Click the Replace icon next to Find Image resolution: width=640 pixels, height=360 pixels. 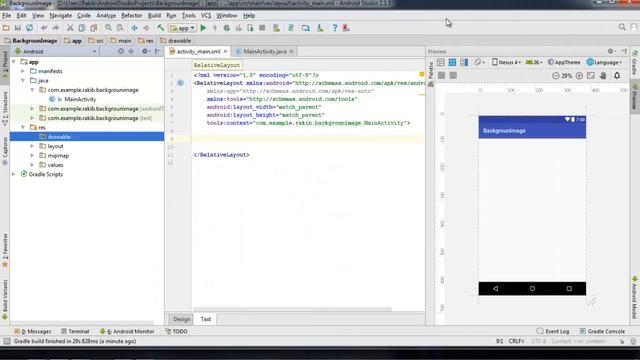click(120, 28)
